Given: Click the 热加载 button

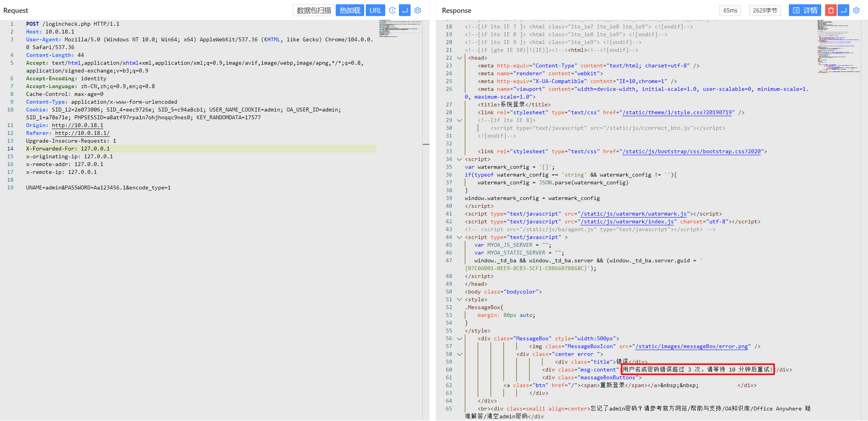Looking at the screenshot, I should [350, 11].
